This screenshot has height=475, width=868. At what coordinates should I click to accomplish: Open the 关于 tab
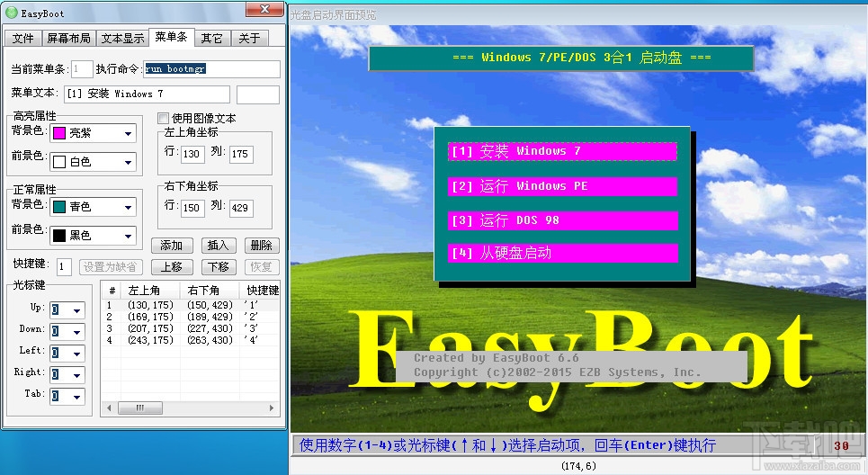coord(249,38)
